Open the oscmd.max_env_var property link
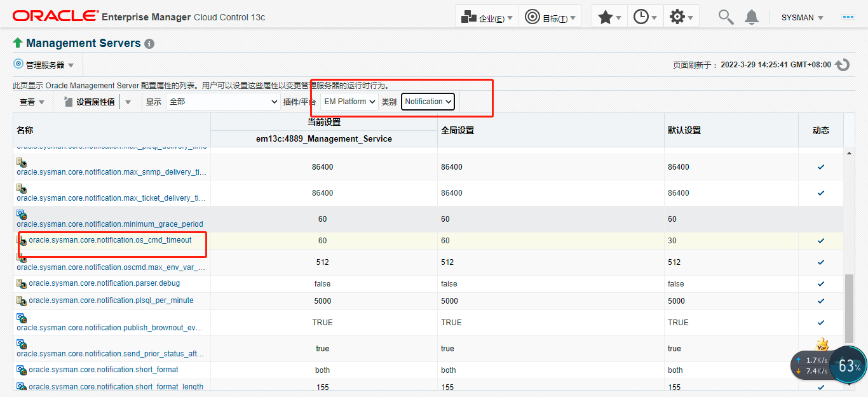 coord(112,267)
